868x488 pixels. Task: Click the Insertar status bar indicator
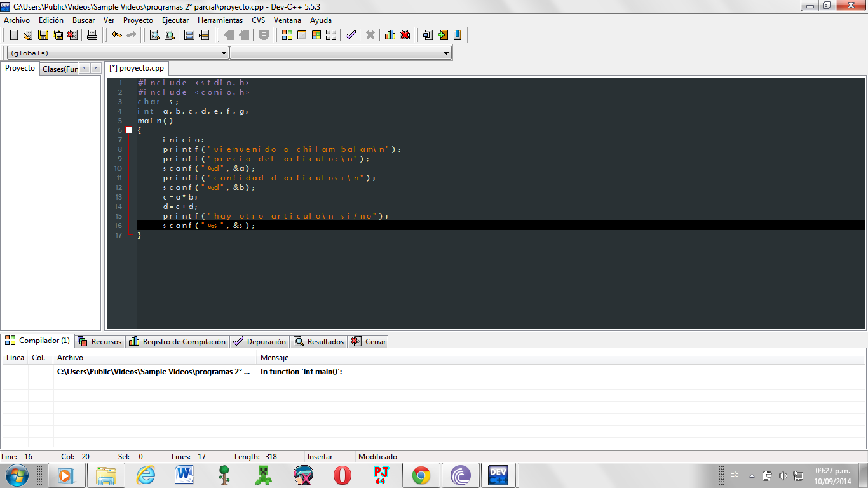click(x=320, y=456)
